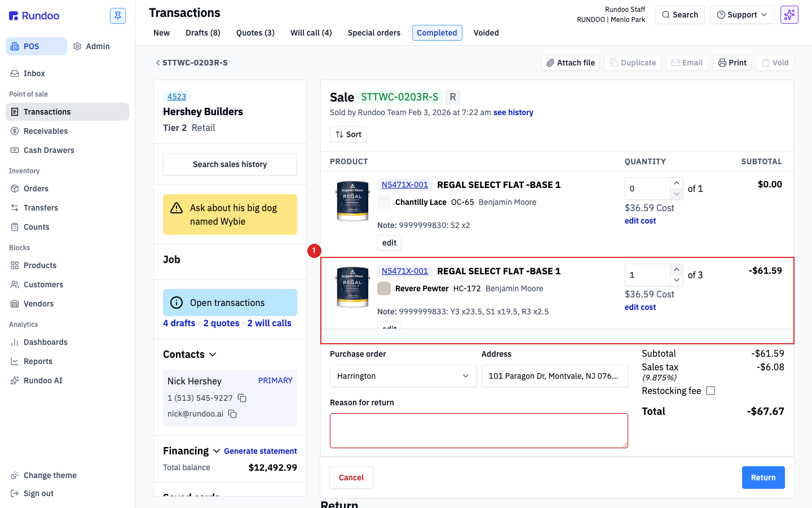Click the Revere Pewter paint can thumbnail
Image resolution: width=812 pixels, height=508 pixels.
(x=352, y=287)
